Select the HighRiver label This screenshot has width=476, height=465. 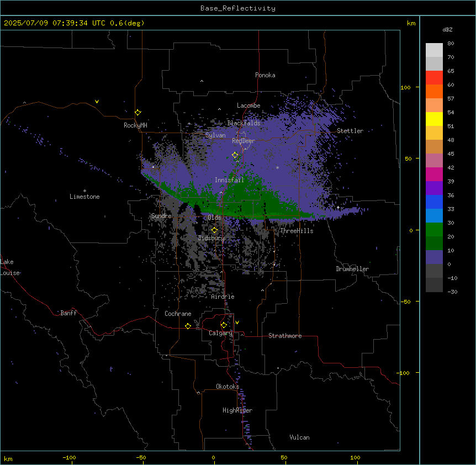click(237, 410)
